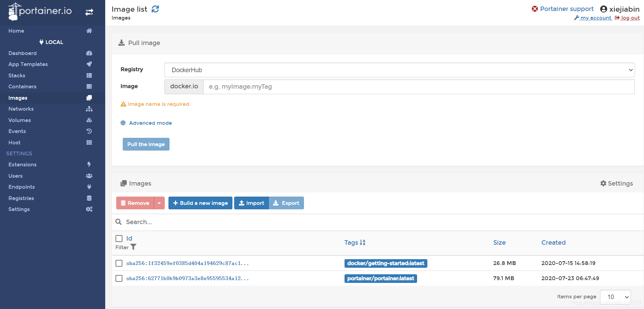Click the Endpoints plug icon
Viewport: 644px width, 309px height.
click(x=89, y=187)
